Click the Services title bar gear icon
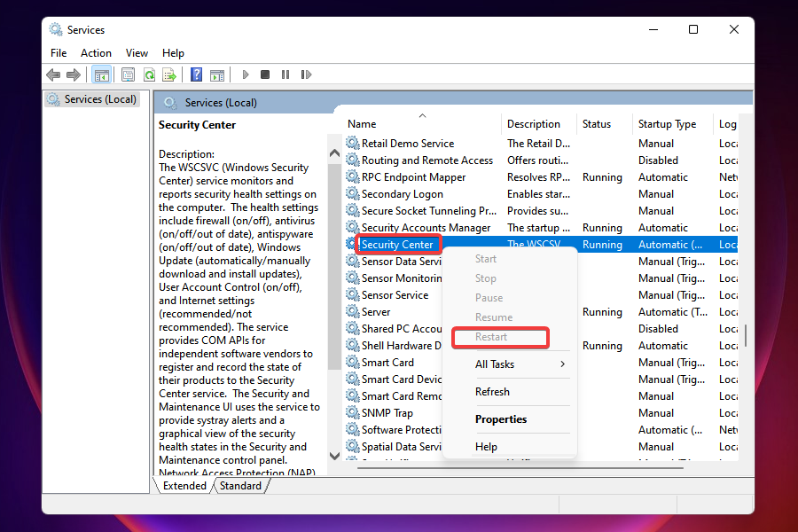 click(56, 29)
